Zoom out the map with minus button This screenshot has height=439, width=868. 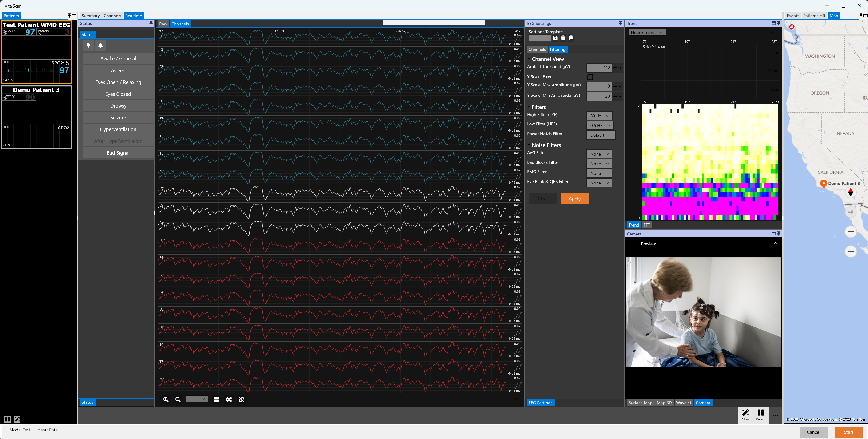(x=851, y=252)
